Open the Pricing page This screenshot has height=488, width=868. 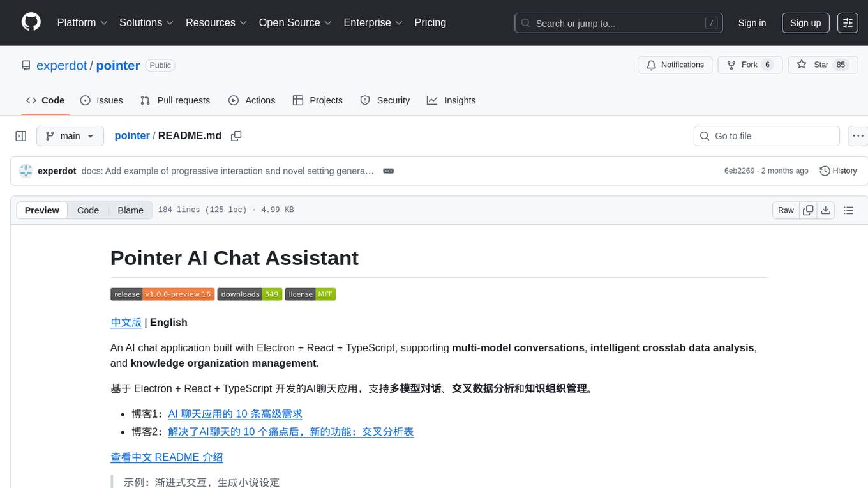click(430, 22)
